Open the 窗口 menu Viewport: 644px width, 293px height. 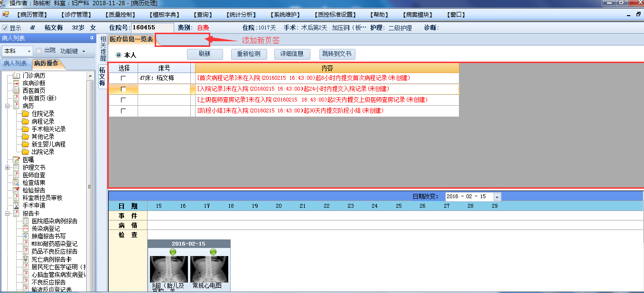pos(456,15)
